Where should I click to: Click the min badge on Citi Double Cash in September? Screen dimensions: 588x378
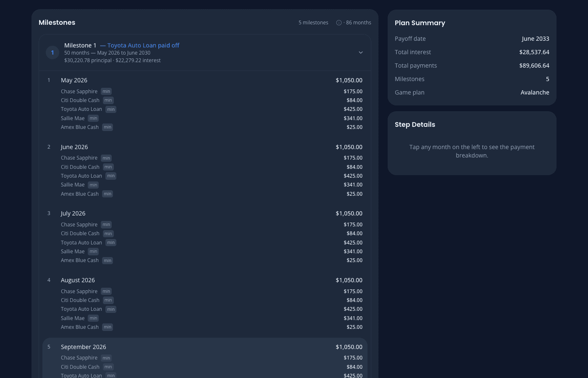pyautogui.click(x=108, y=367)
